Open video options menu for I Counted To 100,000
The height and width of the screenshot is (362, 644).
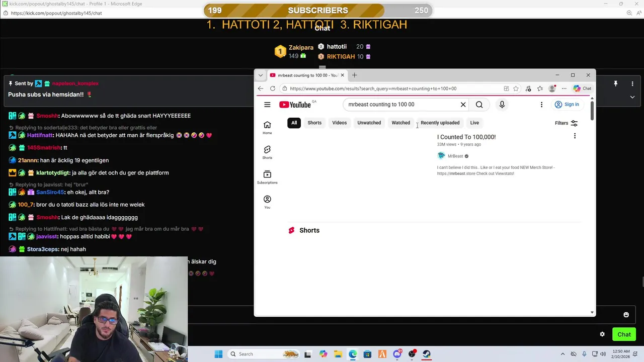pos(575,136)
